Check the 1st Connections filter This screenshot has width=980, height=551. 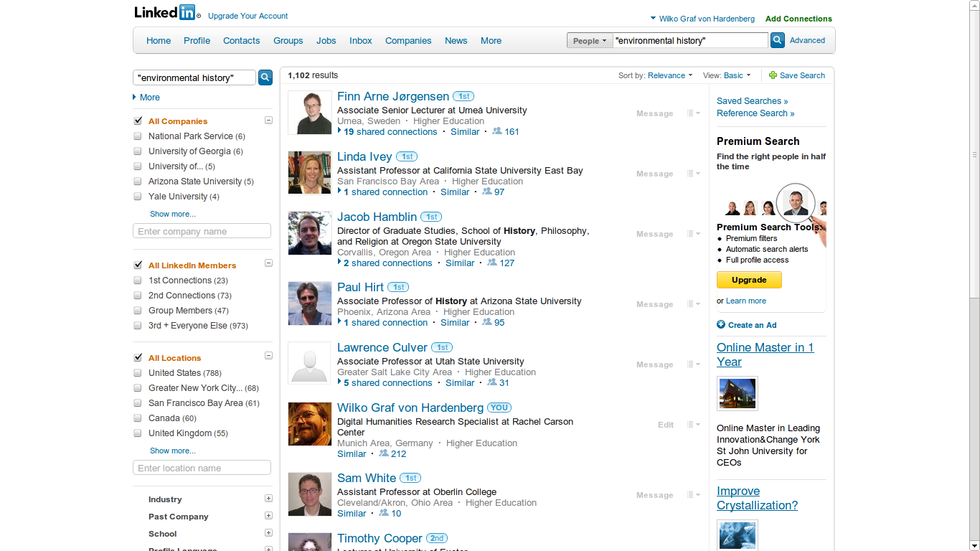click(138, 281)
